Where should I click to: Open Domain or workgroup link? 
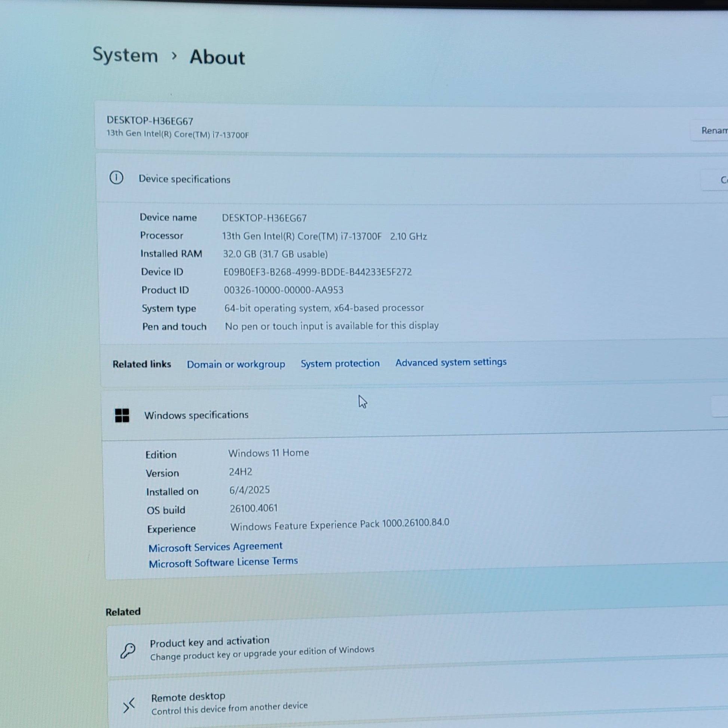pos(236,364)
